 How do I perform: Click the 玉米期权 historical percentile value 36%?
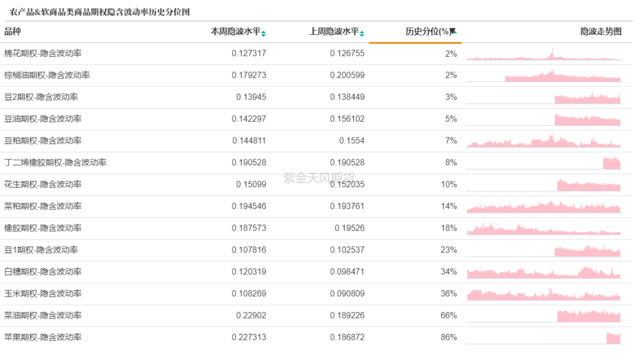[x=449, y=293]
